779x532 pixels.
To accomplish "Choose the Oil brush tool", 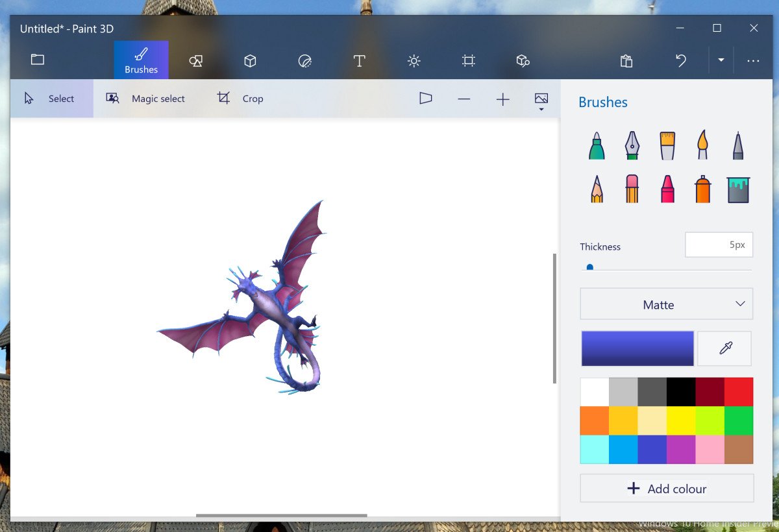I will click(x=667, y=146).
